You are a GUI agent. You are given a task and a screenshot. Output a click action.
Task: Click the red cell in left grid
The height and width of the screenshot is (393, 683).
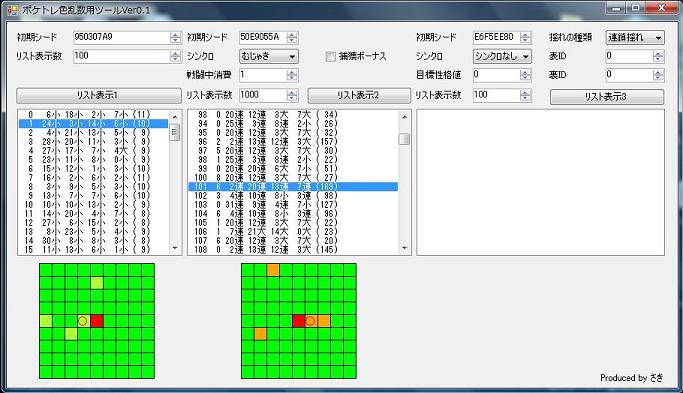pyautogui.click(x=97, y=322)
